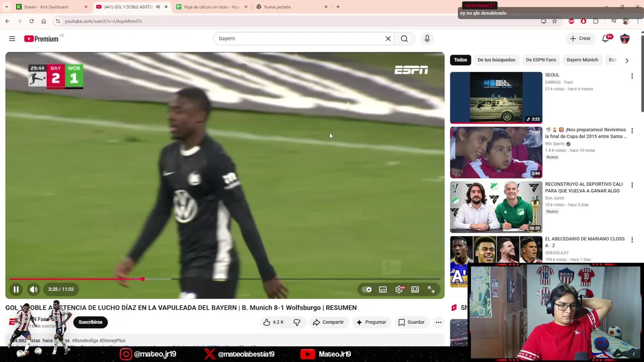The image size is (644, 362).
Task: Open options for Win Sports video
Action: click(632, 131)
